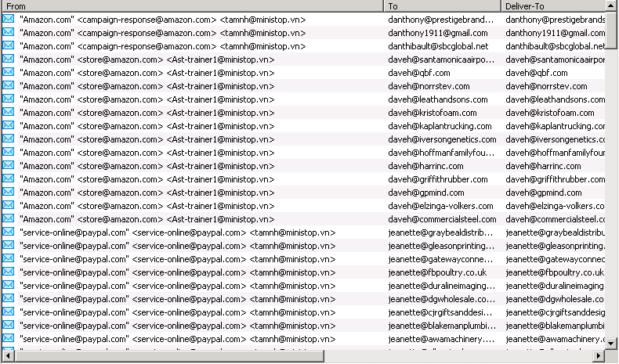Click the envelope icon for danthony1911@gmail.com row
Screen dimensions: 619x364
(x=9, y=32)
